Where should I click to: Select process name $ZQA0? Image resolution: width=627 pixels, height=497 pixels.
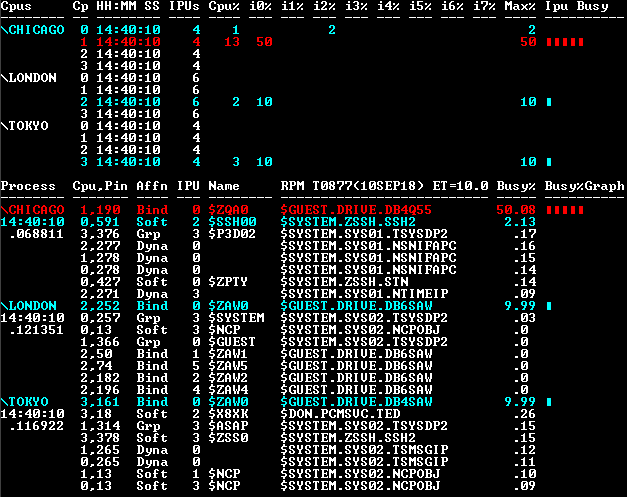point(228,210)
